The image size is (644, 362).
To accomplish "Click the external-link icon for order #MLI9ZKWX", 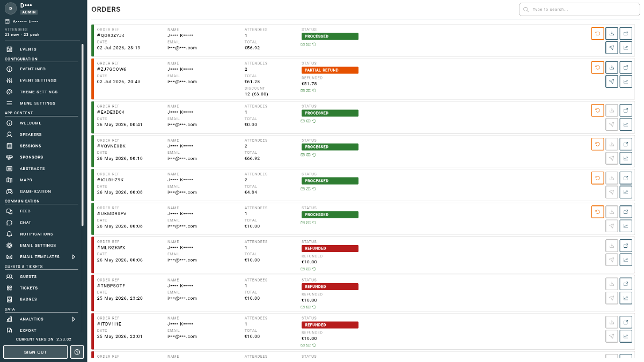I will [x=626, y=246].
